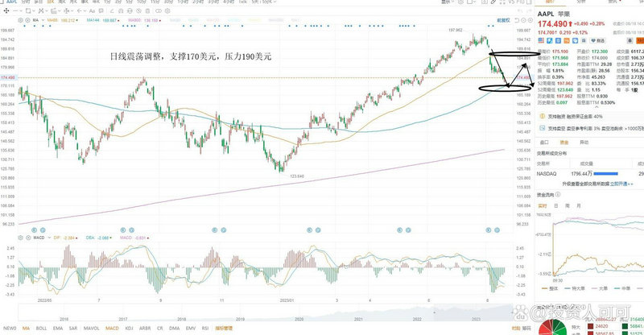Click the 立即开通 upgrade link
Screen dimensions: 644x335
tap(621, 184)
